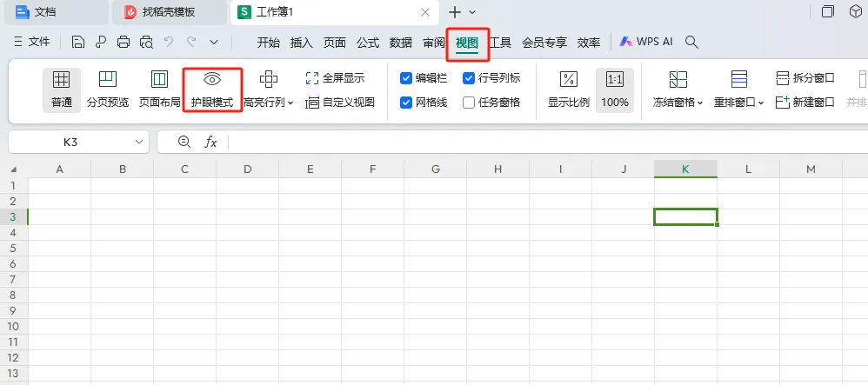Click the save icon in quick access toolbar

click(x=78, y=42)
